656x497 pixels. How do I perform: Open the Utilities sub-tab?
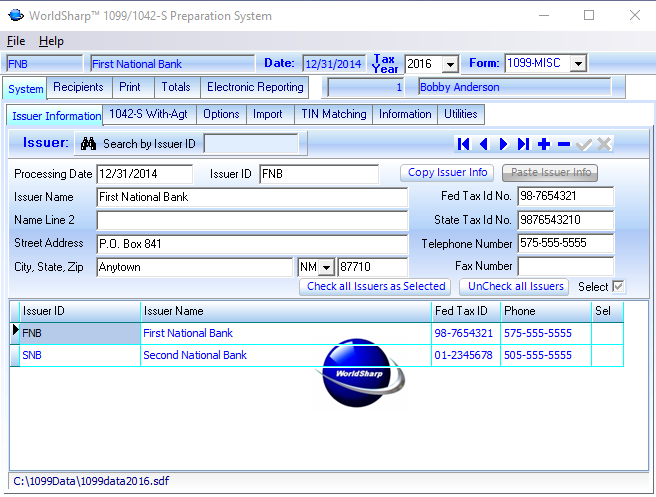(461, 114)
